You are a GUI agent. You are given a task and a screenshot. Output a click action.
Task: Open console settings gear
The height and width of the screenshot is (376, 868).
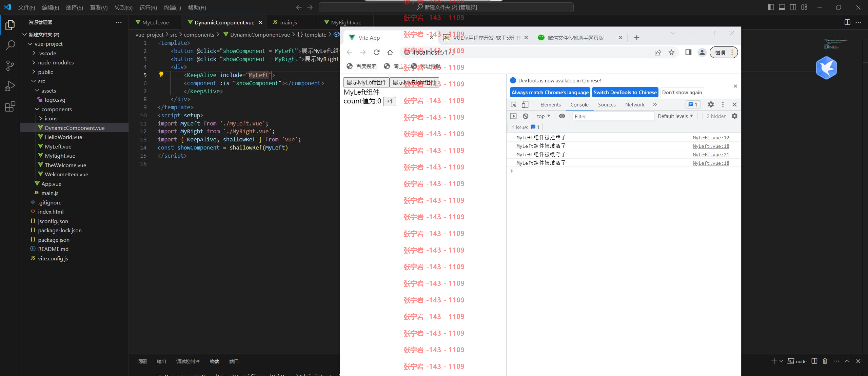(734, 116)
